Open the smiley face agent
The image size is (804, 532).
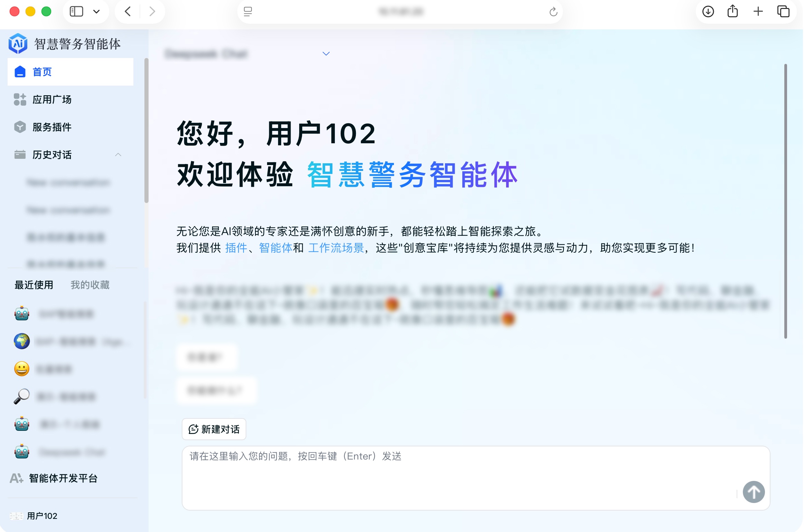coord(21,369)
